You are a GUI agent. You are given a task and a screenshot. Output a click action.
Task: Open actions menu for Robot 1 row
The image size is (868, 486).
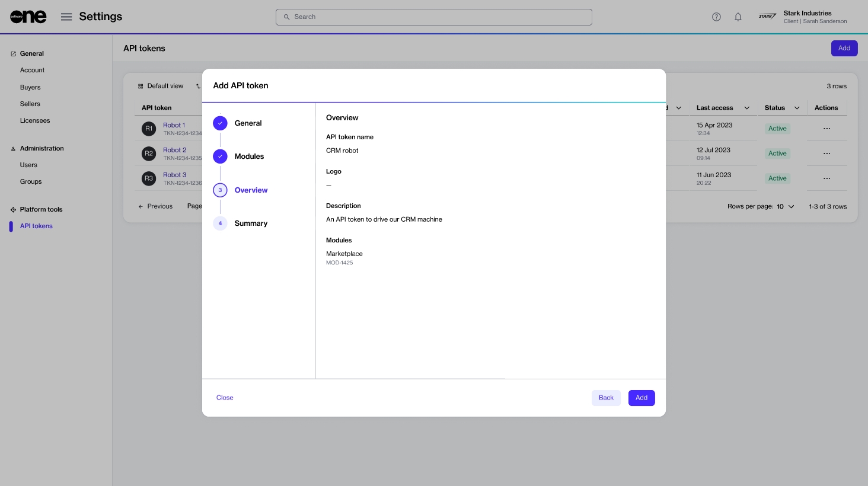coord(826,129)
